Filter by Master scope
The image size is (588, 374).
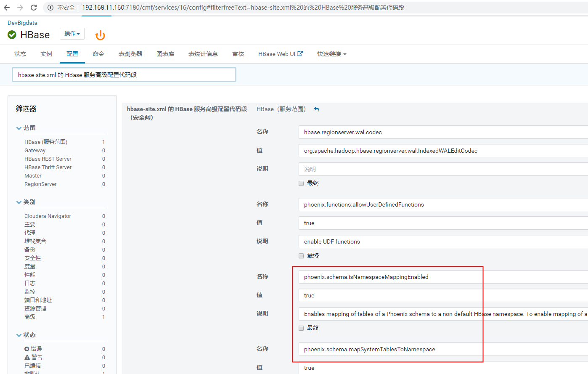[x=33, y=175]
